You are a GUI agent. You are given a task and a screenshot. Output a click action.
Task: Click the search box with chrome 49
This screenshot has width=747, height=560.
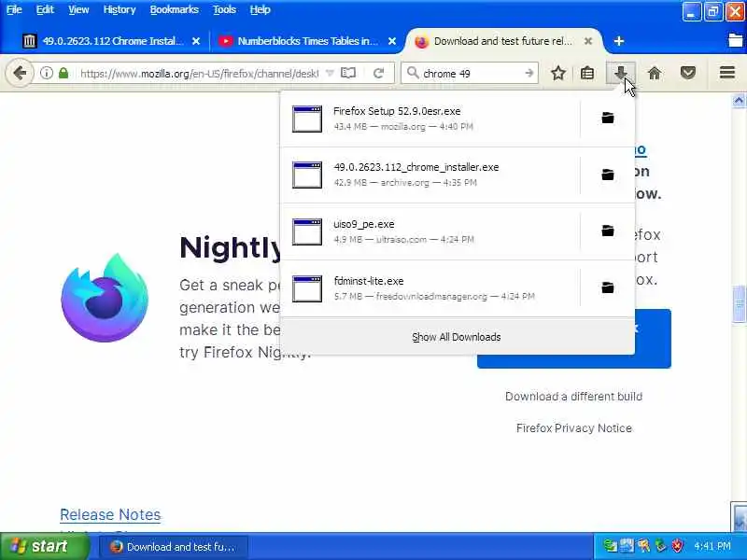(x=472, y=74)
